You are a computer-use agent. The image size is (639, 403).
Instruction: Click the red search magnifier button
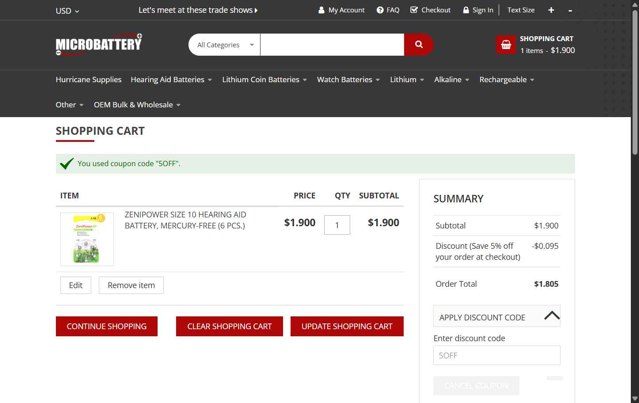(x=419, y=45)
